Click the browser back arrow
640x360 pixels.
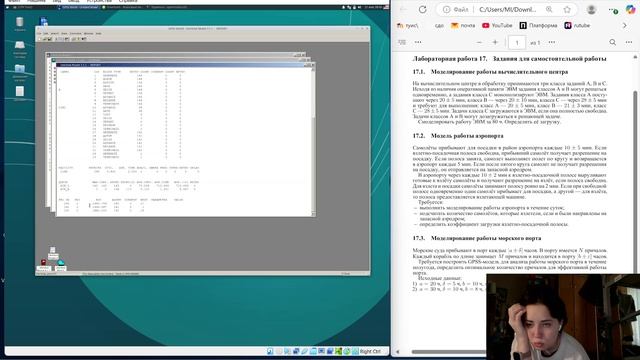coord(403,9)
